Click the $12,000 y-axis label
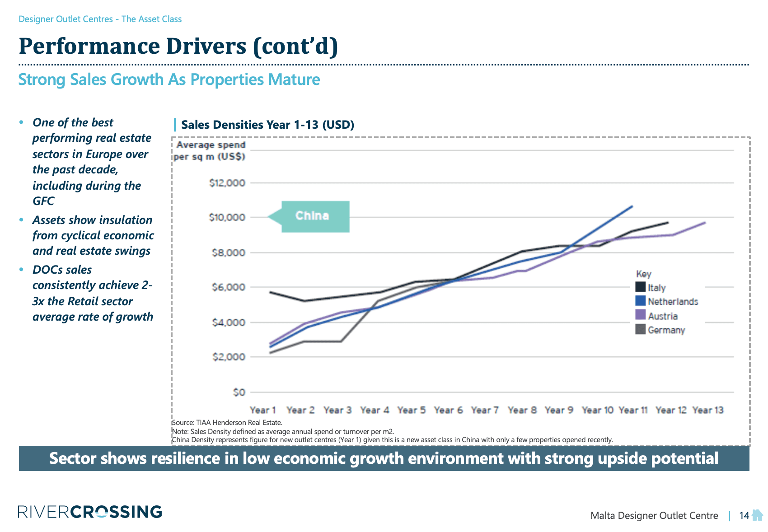This screenshot has width=768, height=532. (227, 183)
